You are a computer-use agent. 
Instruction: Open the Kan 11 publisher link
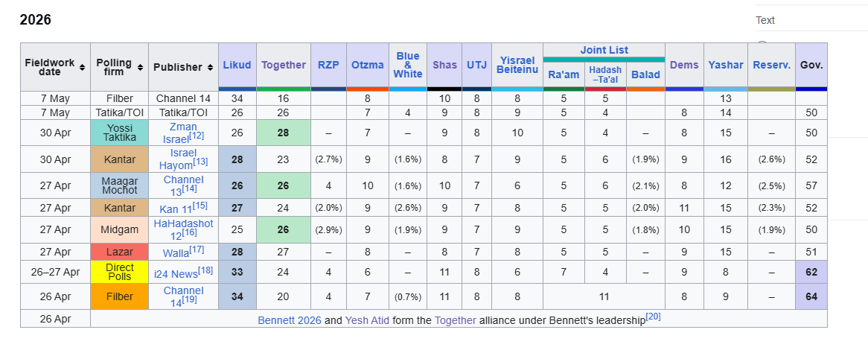coord(176,209)
